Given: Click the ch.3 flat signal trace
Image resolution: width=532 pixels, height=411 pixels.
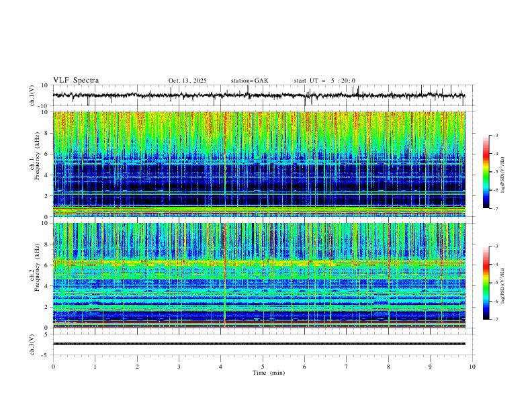Looking at the screenshot, I should (x=259, y=344).
